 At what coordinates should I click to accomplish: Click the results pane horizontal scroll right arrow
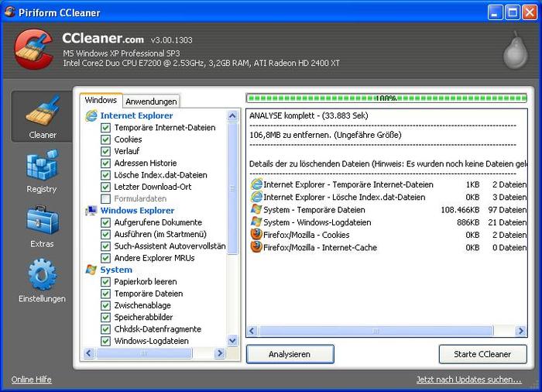pos(521,331)
